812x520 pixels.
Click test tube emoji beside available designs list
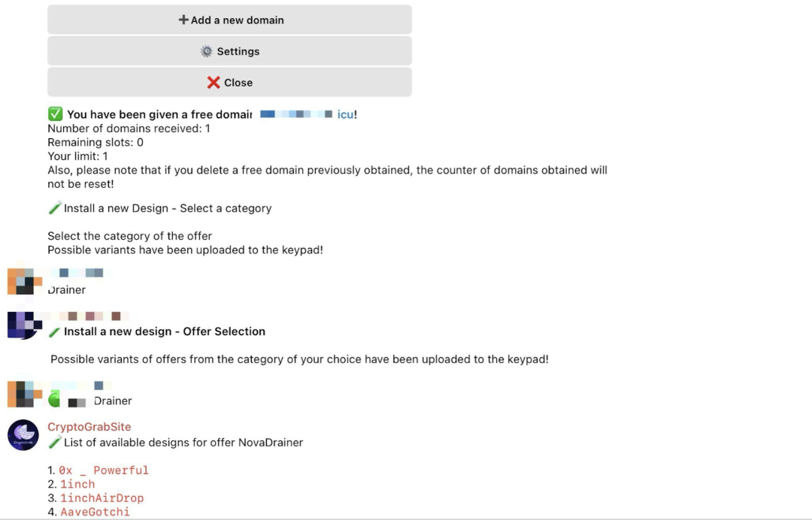54,443
